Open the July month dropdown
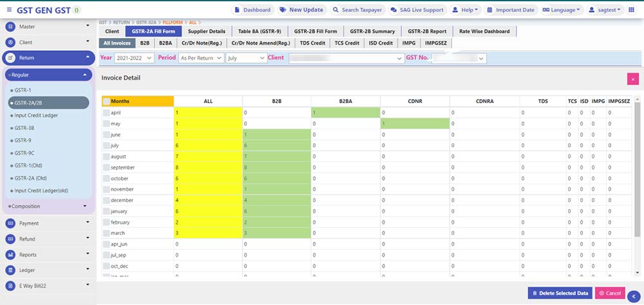Image resolution: width=644 pixels, height=305 pixels. pos(245,58)
